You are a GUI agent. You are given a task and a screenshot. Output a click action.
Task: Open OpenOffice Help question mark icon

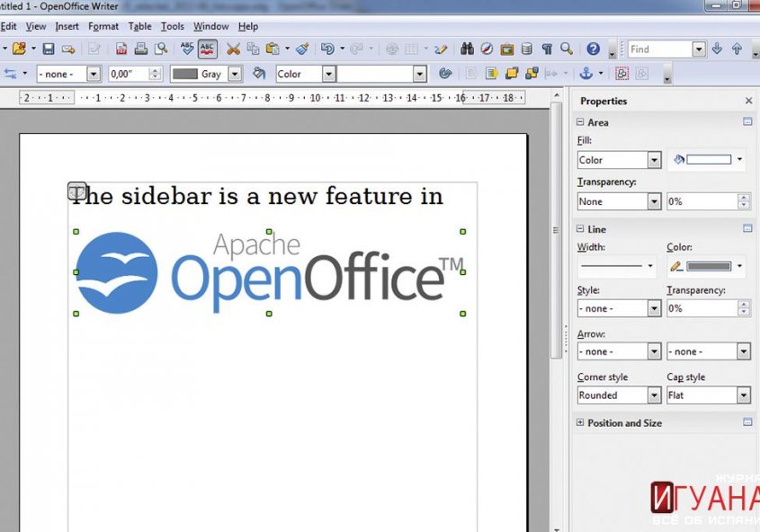tap(594, 49)
